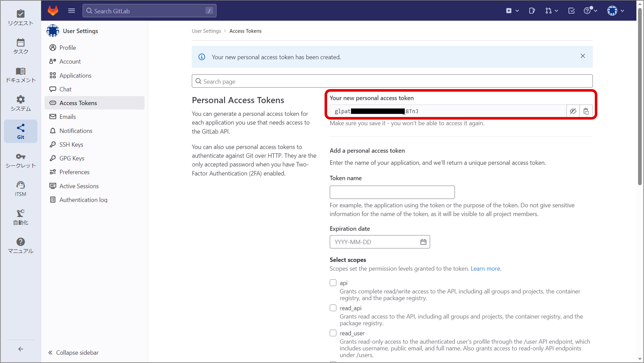
Task: Click the reveal token eye icon
Action: point(573,111)
